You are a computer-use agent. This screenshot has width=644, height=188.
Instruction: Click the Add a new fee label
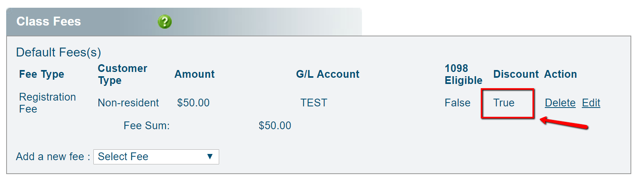(x=53, y=157)
